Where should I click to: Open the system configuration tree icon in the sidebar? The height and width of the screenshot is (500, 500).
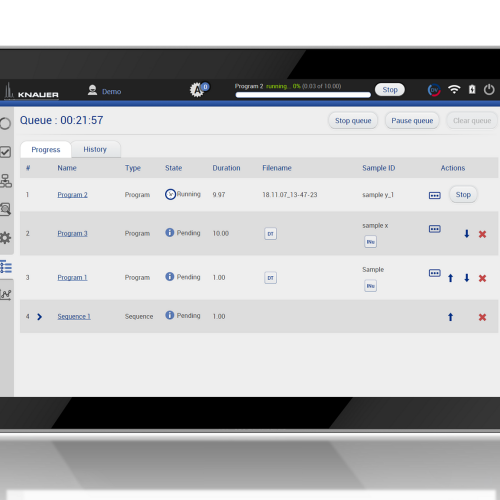(x=6, y=181)
